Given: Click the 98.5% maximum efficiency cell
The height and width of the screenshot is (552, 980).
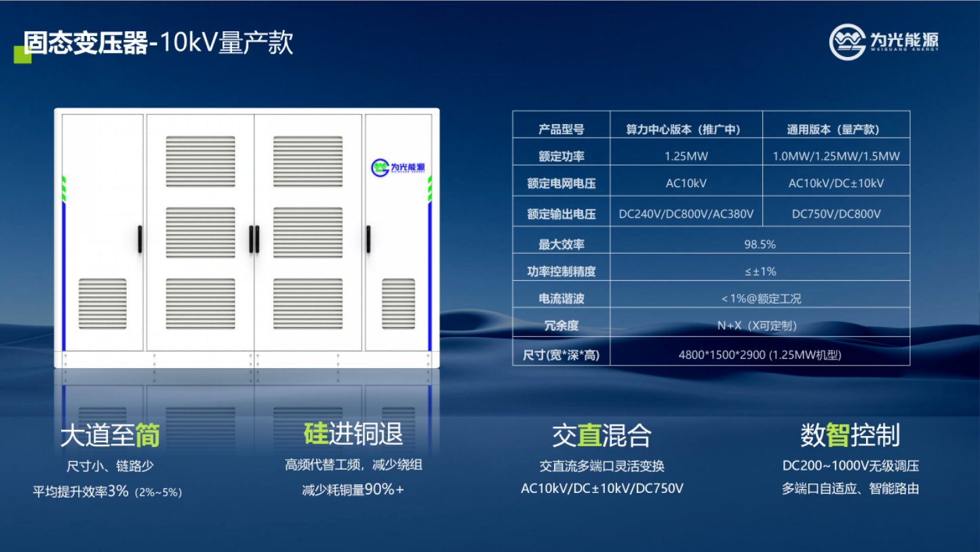Looking at the screenshot, I should [760, 244].
